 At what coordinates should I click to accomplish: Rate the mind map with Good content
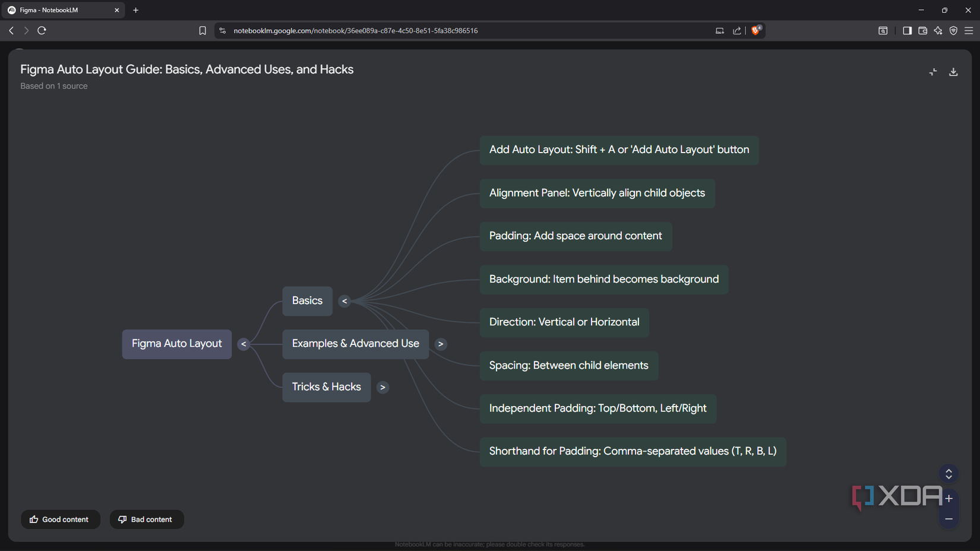pyautogui.click(x=60, y=519)
